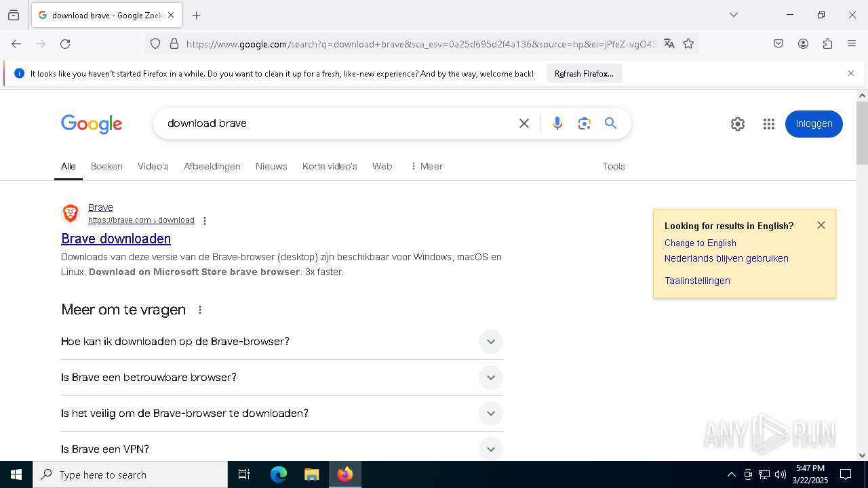
Task: Expand 'Is Brave een VPN' question
Action: [x=282, y=449]
